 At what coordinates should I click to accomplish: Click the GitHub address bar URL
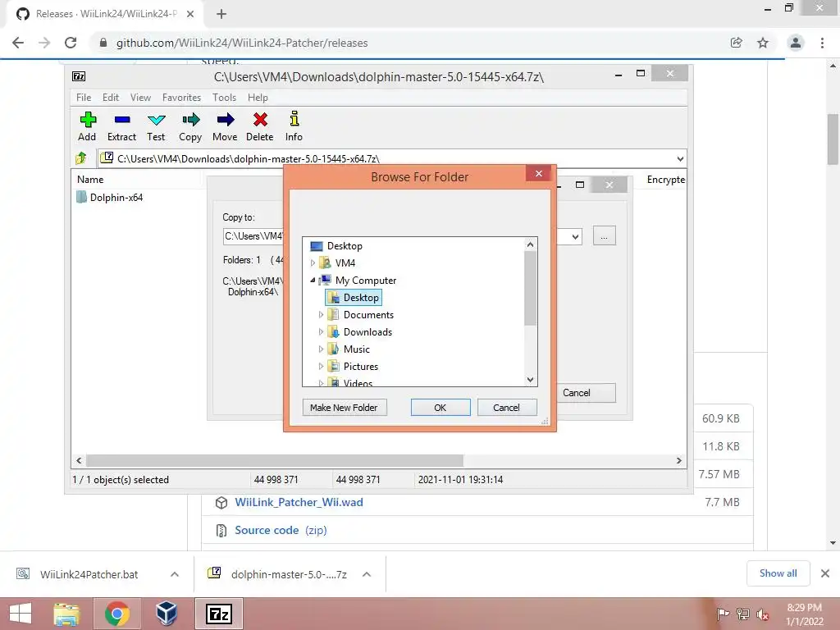click(x=242, y=43)
